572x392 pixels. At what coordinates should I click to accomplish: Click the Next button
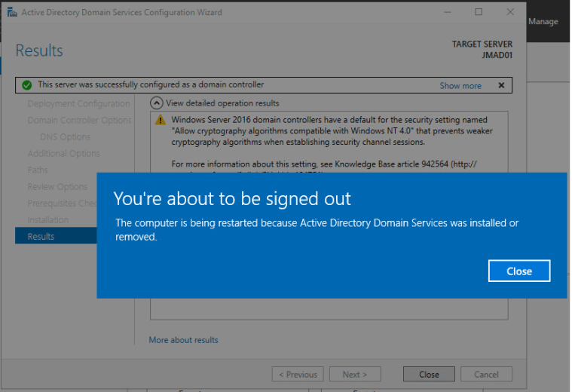tap(354, 375)
